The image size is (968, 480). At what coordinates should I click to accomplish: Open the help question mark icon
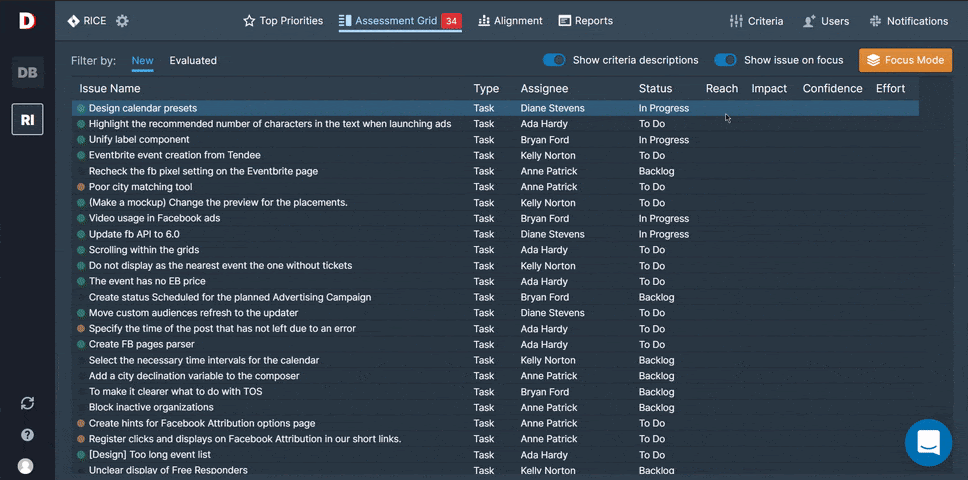(x=27, y=435)
